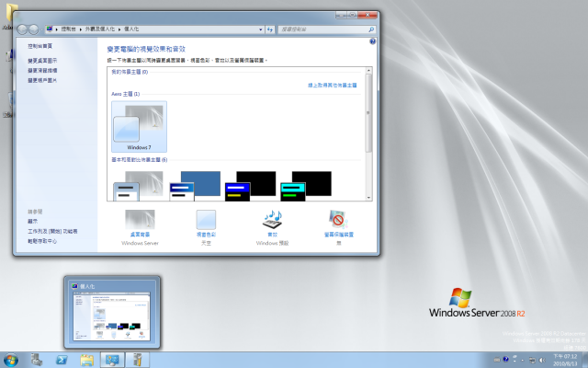Show hidden tray icons arrow

(x=523, y=360)
